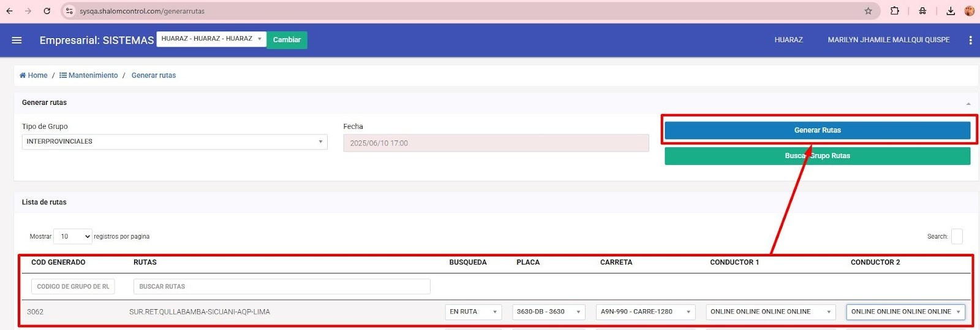Click the BUSCAR RUTAS filter field
Image resolution: width=980 pixels, height=330 pixels.
click(x=282, y=286)
